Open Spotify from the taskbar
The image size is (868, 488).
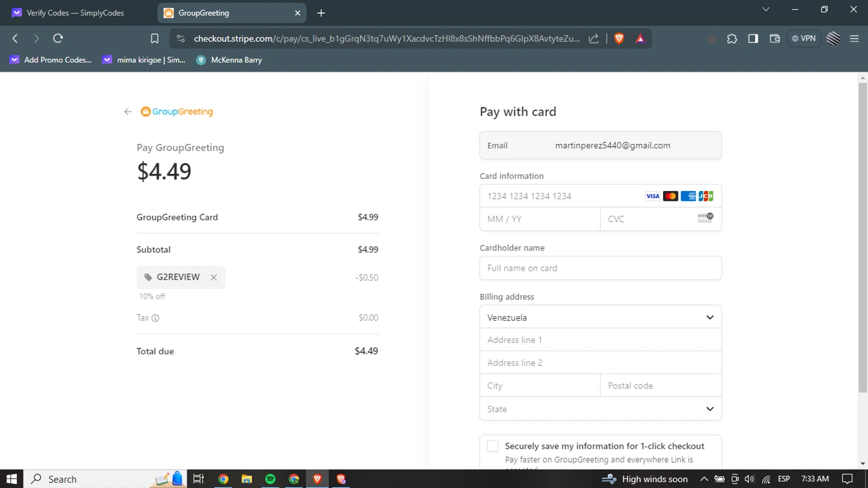point(270,479)
